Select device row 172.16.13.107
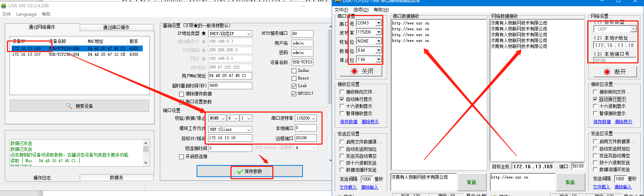 click(27, 54)
